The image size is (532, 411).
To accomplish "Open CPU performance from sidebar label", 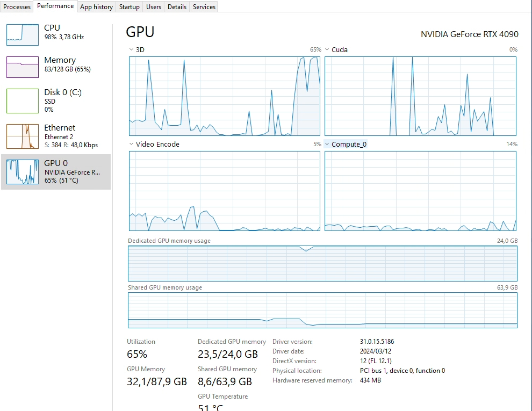I will (52, 28).
